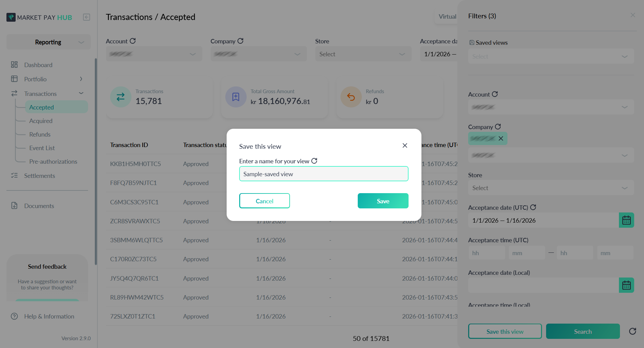Screen dimensions: 644x348
Task: Open the Acquired transactions page
Action: 41,121
